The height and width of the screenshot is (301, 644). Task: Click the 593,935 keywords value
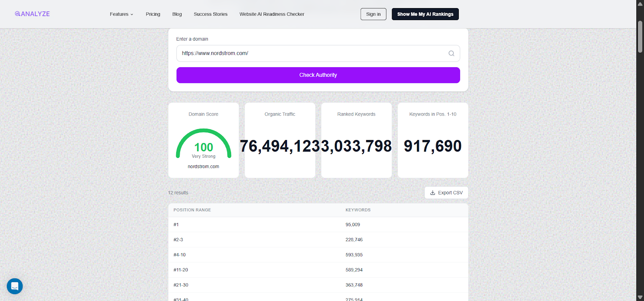[354, 255]
